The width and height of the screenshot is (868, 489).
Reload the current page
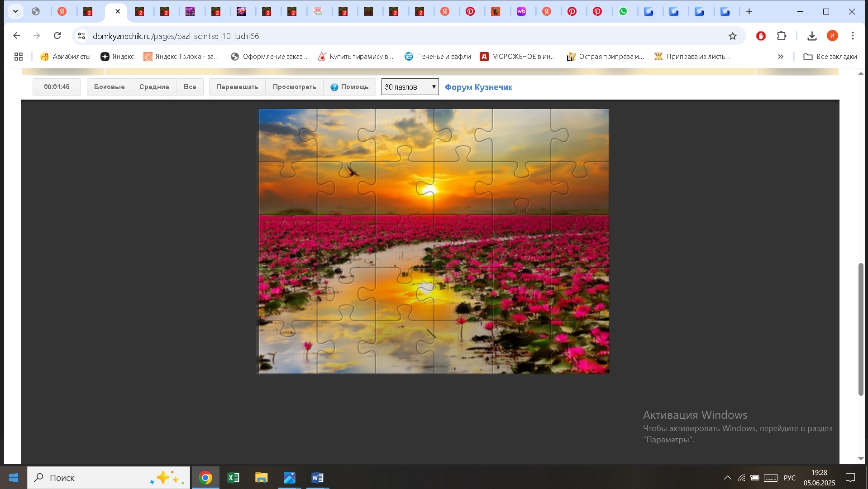[57, 36]
